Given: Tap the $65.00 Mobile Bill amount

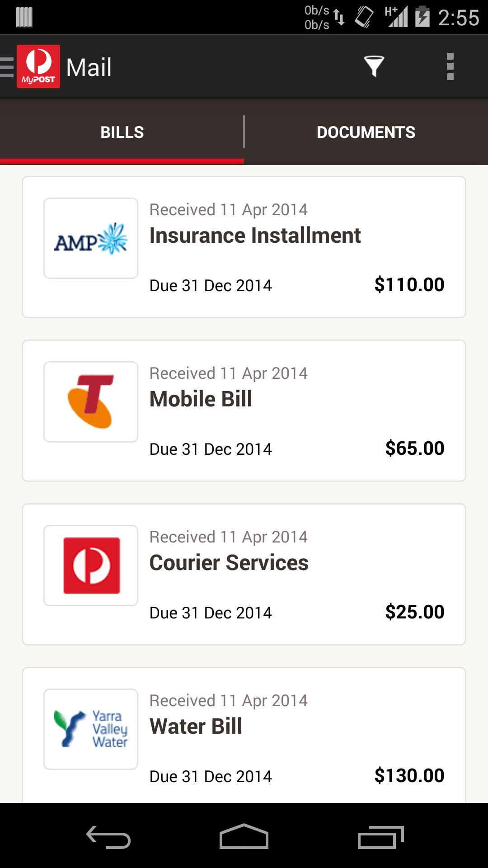Looking at the screenshot, I should coord(414,448).
